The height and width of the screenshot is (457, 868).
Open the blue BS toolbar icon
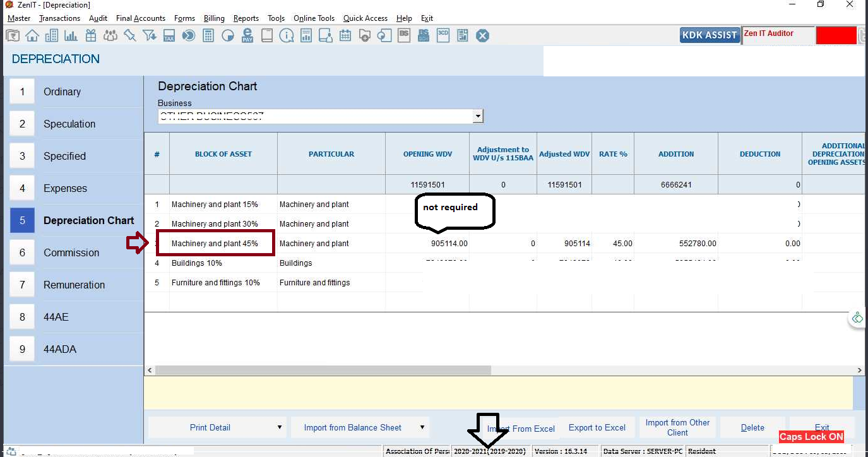(x=424, y=35)
